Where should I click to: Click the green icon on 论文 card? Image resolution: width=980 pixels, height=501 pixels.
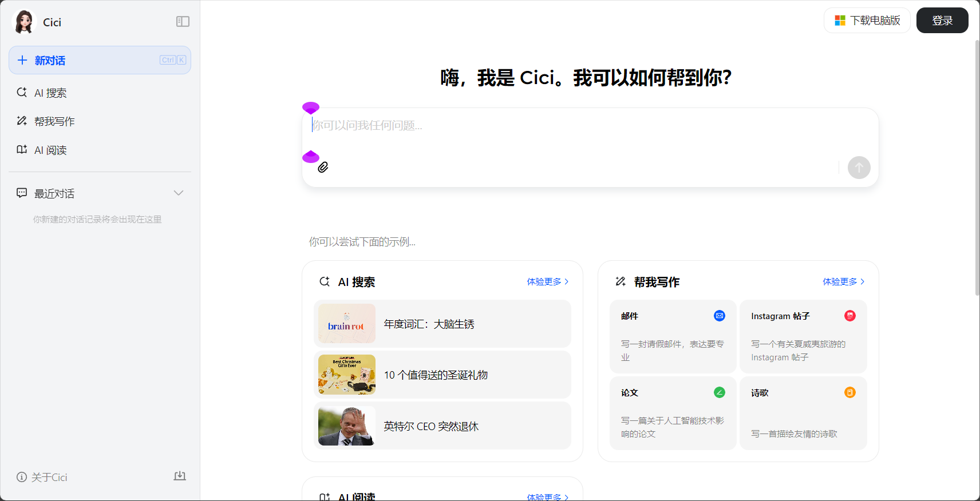click(720, 392)
